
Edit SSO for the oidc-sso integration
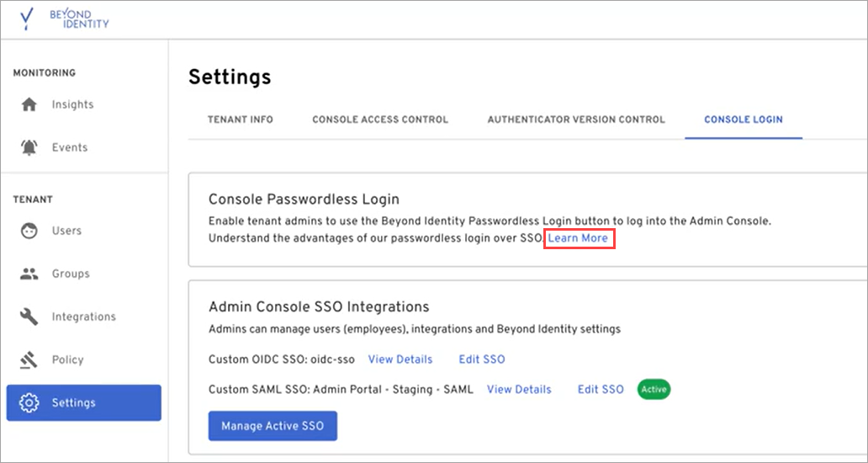click(x=482, y=359)
